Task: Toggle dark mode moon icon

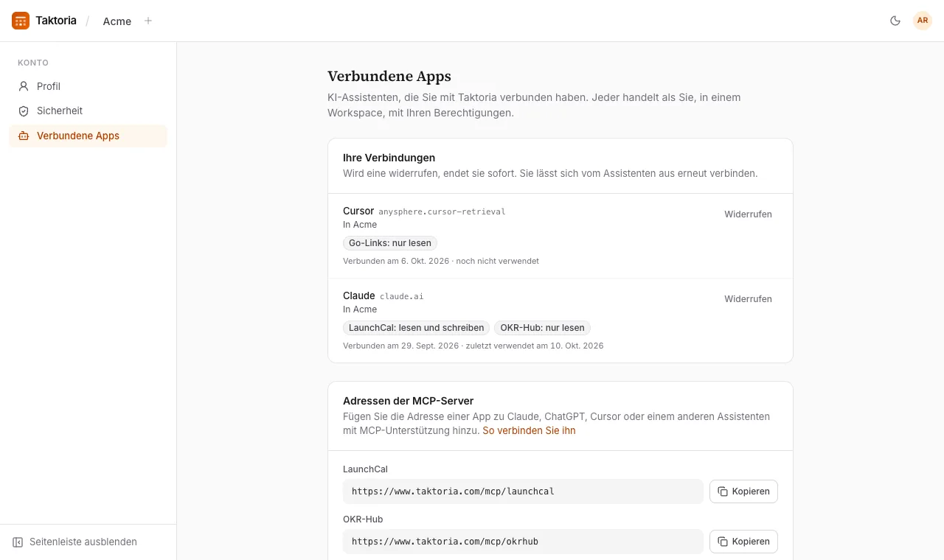Action: click(895, 21)
